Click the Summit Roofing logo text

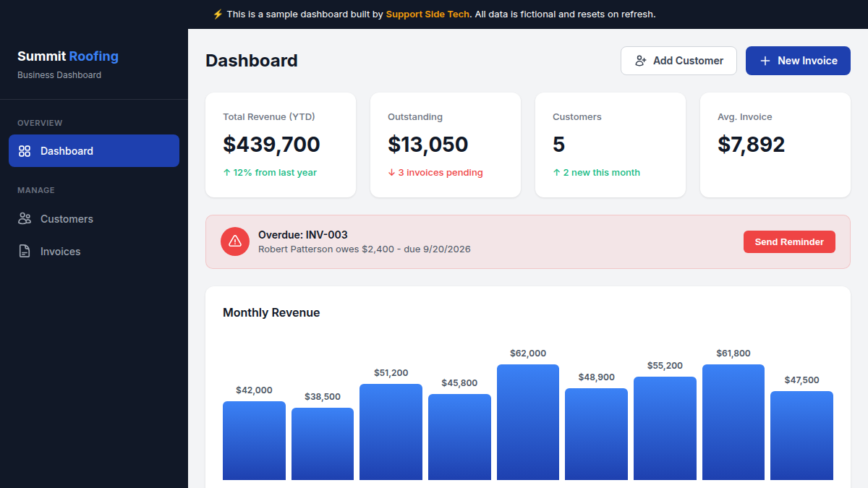pyautogui.click(x=68, y=56)
